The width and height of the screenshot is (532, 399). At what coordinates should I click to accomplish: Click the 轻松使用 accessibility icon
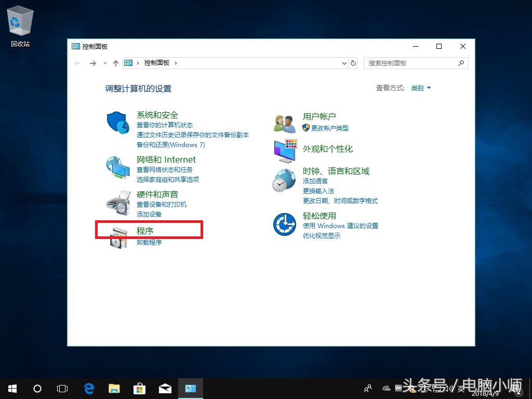pyautogui.click(x=284, y=223)
